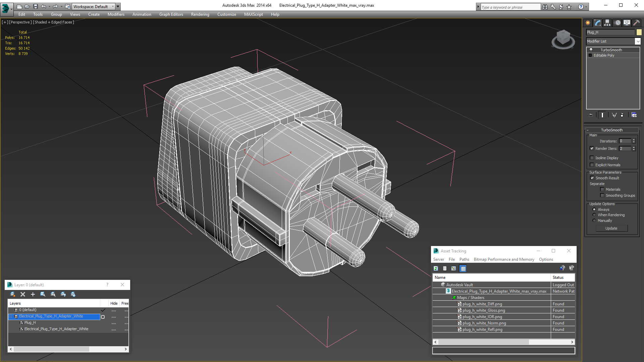The image size is (644, 362).
Task: Open the Rendering menu
Action: click(200, 14)
